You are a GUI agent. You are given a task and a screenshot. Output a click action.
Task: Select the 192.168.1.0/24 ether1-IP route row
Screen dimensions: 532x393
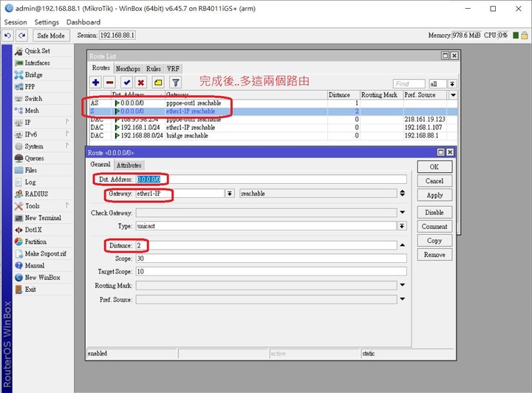pos(273,128)
